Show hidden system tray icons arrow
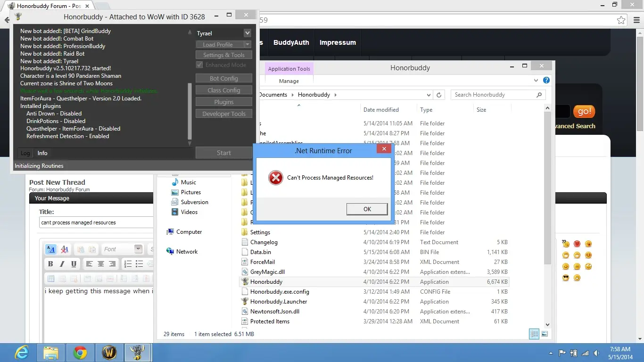This screenshot has width=644, height=362. [551, 353]
